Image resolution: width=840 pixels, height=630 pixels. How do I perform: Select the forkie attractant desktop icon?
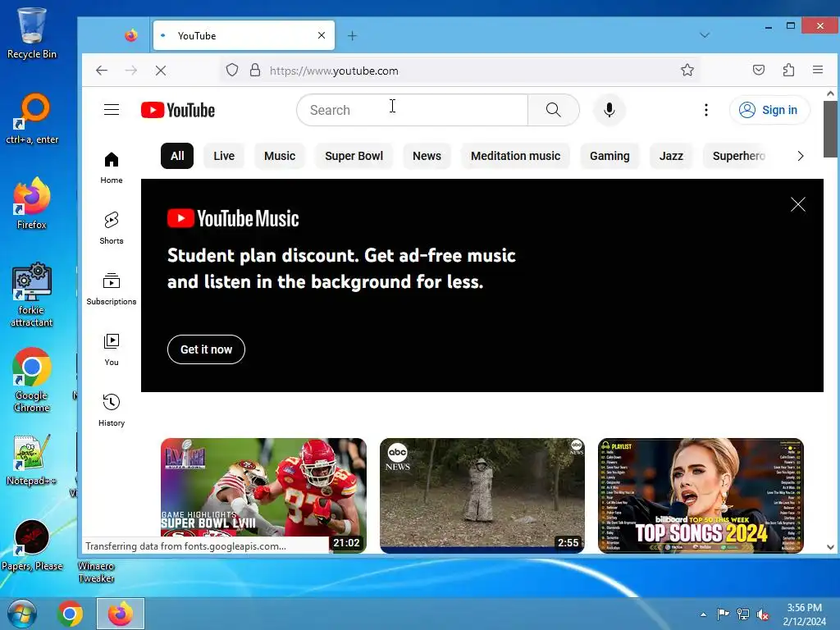pos(32,294)
